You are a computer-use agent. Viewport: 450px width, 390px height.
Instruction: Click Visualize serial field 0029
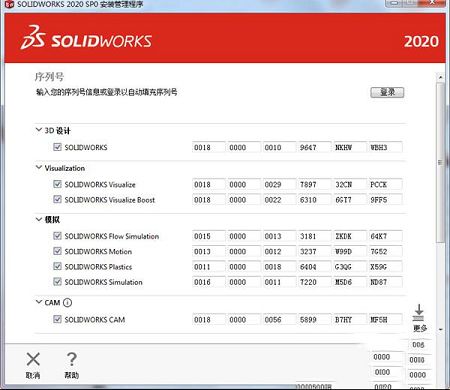pos(279,184)
